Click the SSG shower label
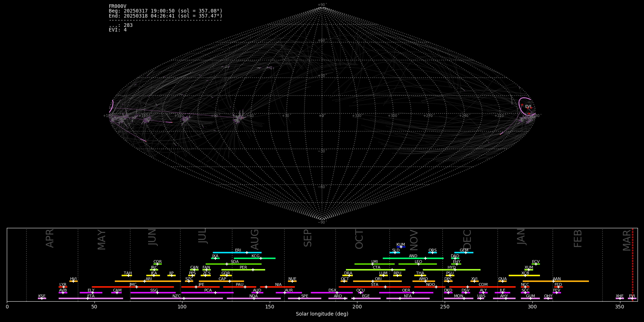The image size is (644, 322). pos(154,291)
